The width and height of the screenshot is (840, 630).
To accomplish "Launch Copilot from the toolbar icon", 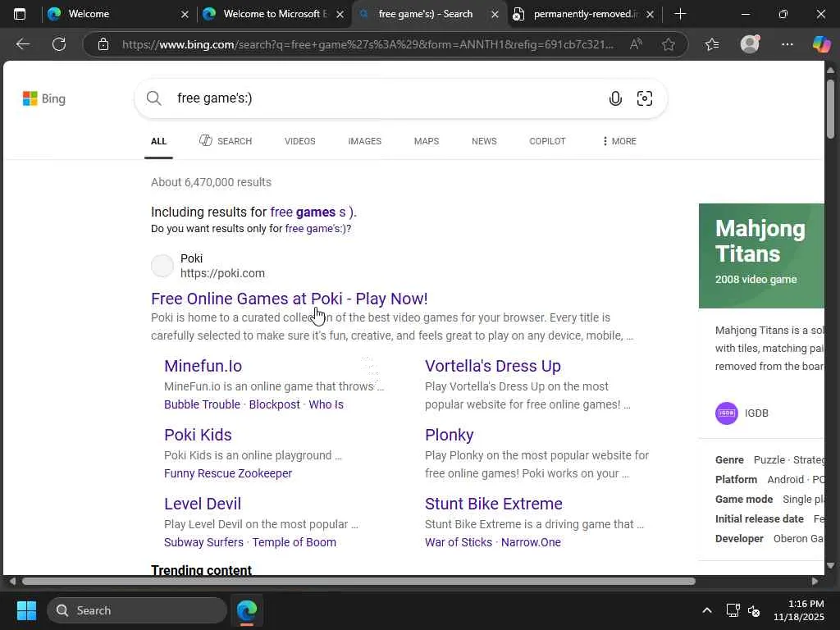I will coord(821,44).
